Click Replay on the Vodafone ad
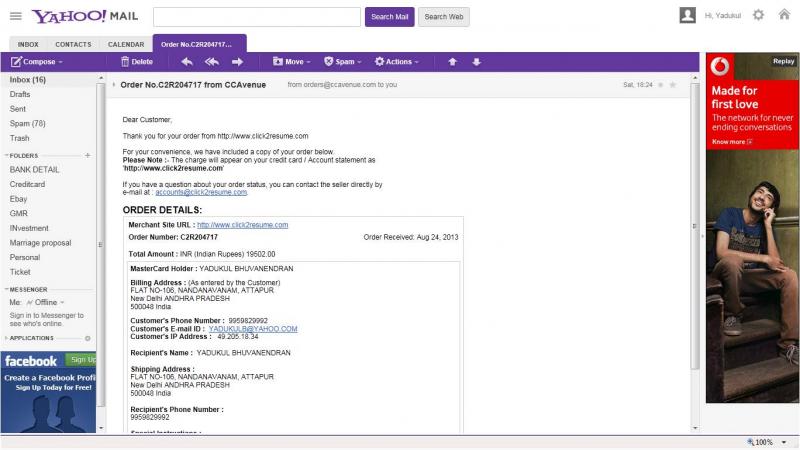The width and height of the screenshot is (800, 450). coord(783,61)
